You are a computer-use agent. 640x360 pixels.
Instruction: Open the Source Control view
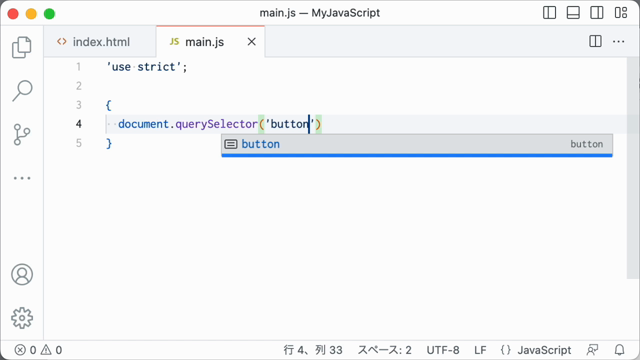tap(22, 135)
